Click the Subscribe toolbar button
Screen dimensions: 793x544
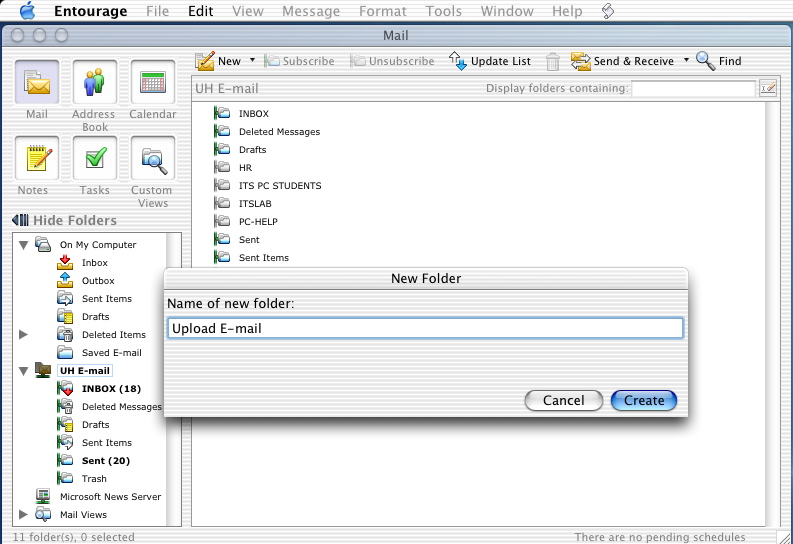(x=299, y=61)
